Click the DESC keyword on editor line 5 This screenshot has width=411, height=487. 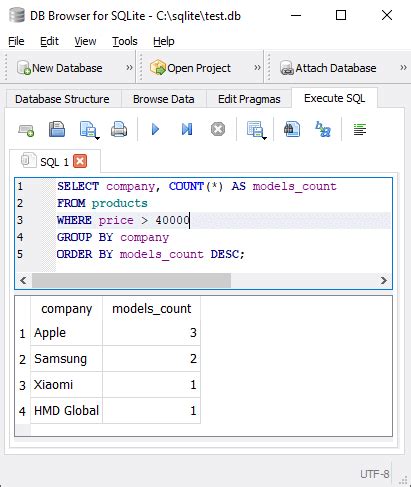tap(225, 254)
